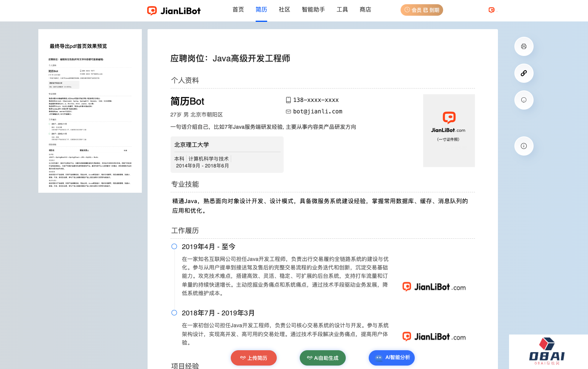Click the user avatar icon top right
The image size is (588, 369).
click(491, 10)
